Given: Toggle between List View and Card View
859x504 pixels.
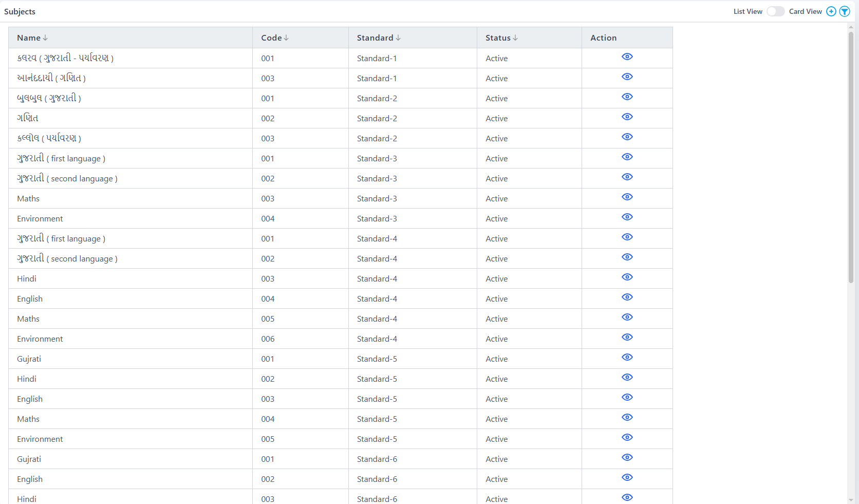Looking at the screenshot, I should (775, 11).
